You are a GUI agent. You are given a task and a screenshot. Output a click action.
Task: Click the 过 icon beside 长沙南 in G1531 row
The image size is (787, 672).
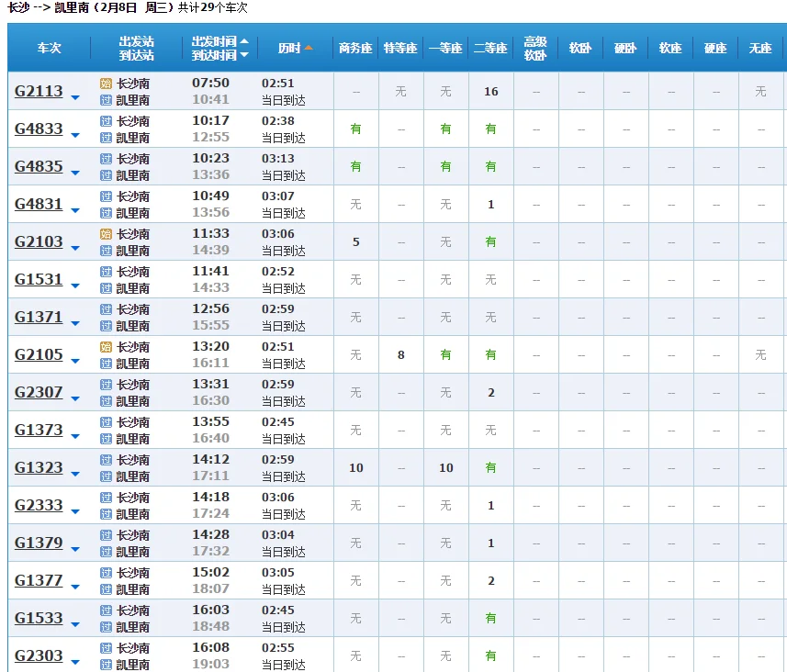106,272
